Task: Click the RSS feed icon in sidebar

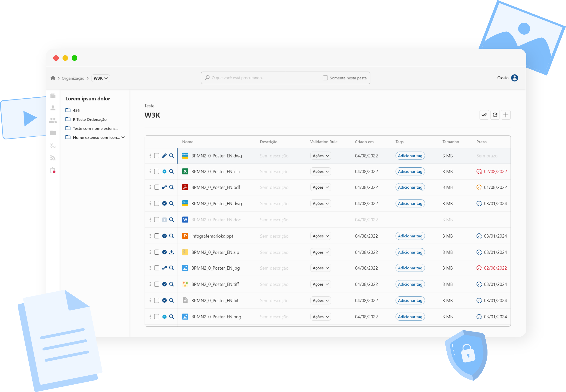Action: point(53,158)
